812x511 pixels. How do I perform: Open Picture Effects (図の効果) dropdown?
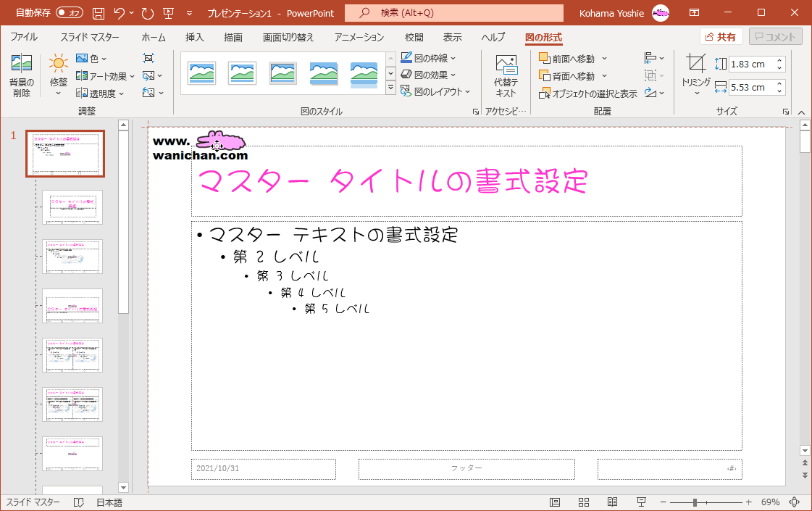pyautogui.click(x=428, y=75)
